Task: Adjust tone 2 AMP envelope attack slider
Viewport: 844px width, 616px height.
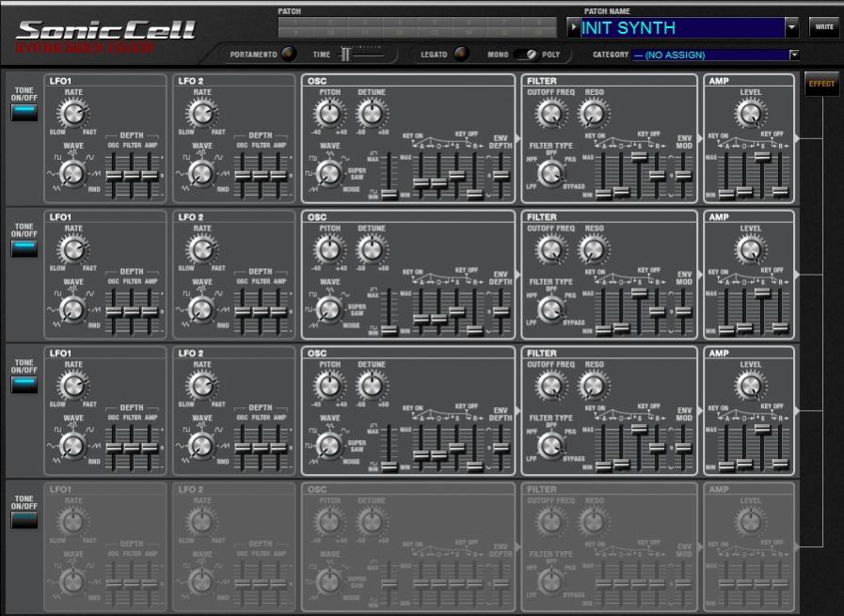Action: pos(726,329)
